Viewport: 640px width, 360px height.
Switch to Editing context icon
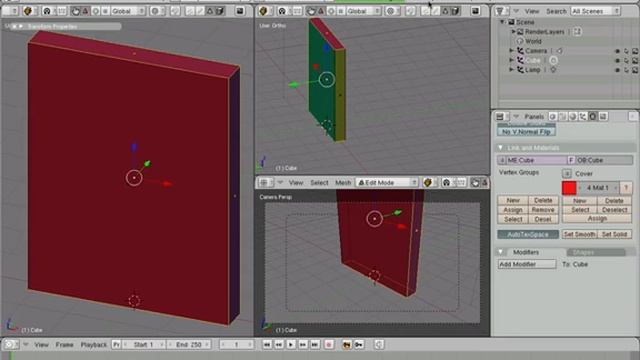tap(593, 117)
